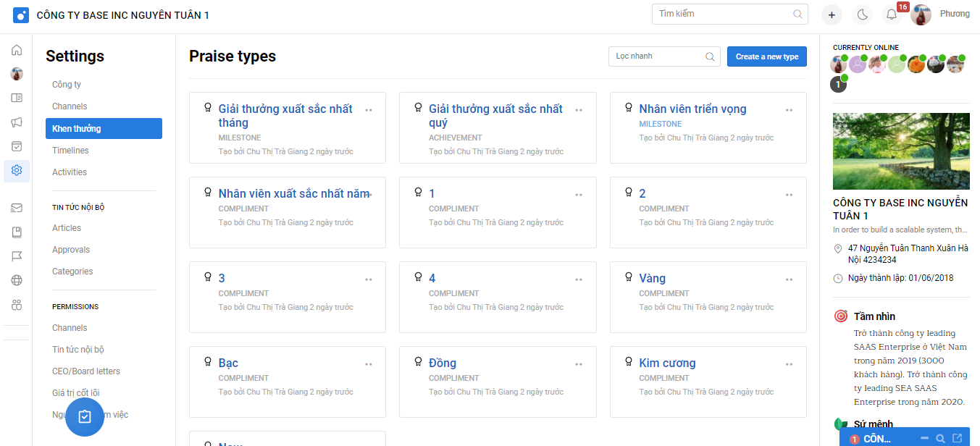The image size is (980, 446).
Task: Open Nhân viên xuất sắc nhất năm praise type
Action: 294,193
